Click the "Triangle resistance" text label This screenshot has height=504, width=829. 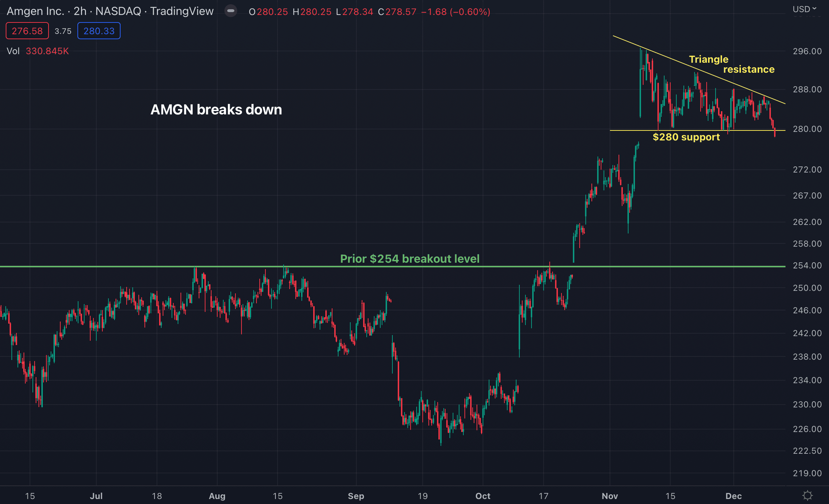pyautogui.click(x=731, y=64)
